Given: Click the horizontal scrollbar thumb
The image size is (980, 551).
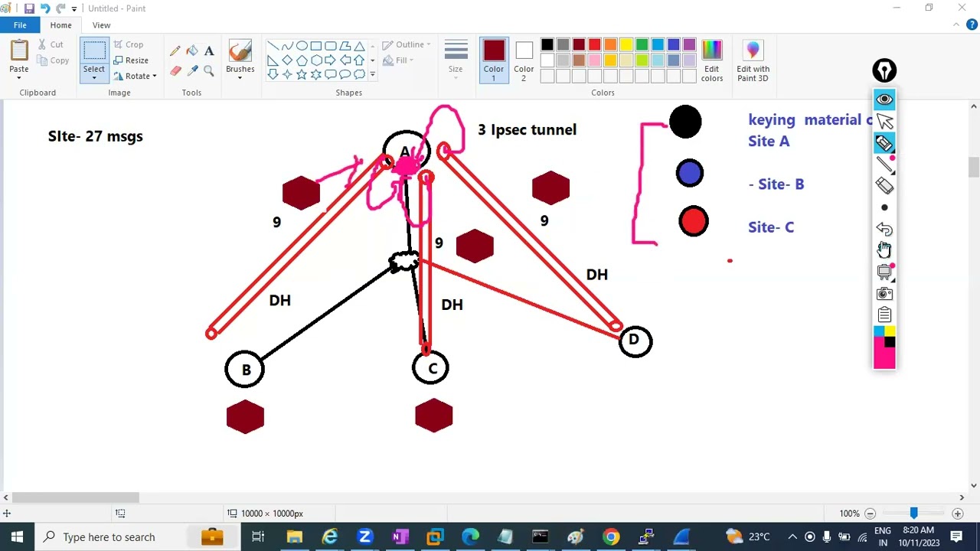Looking at the screenshot, I should pyautogui.click(x=75, y=497).
